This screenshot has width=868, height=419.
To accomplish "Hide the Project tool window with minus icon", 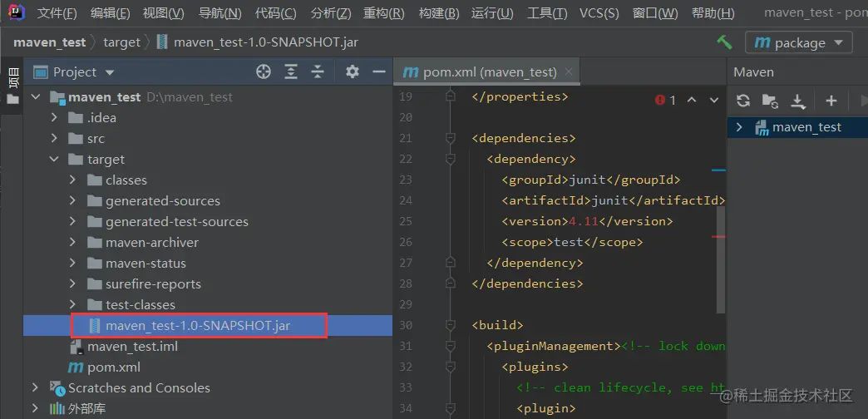I will pos(378,71).
